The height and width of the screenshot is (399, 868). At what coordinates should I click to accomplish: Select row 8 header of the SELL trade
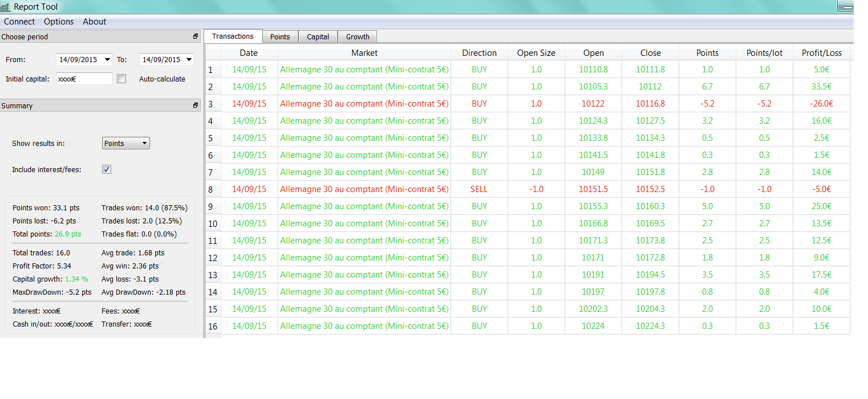[x=212, y=189]
